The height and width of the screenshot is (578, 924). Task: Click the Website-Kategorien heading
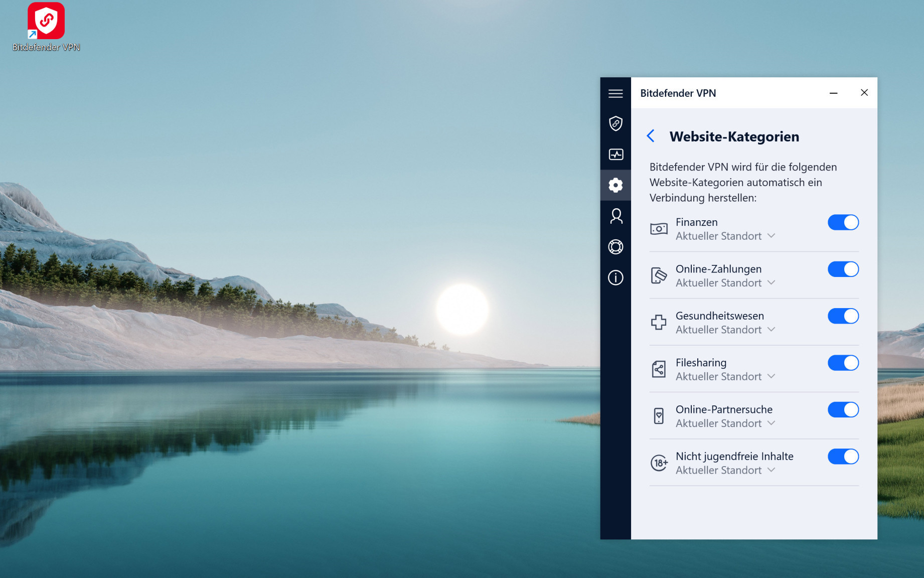(x=734, y=136)
